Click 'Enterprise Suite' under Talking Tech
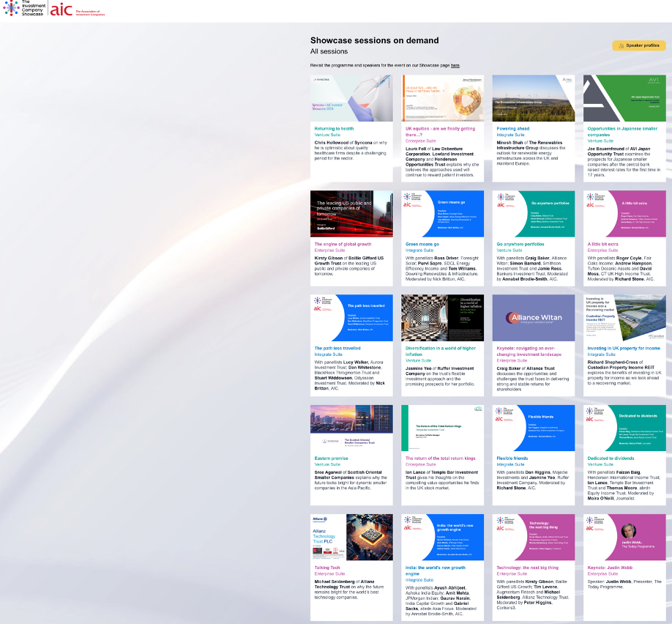Screen dimensions: 672x624 click(329, 573)
